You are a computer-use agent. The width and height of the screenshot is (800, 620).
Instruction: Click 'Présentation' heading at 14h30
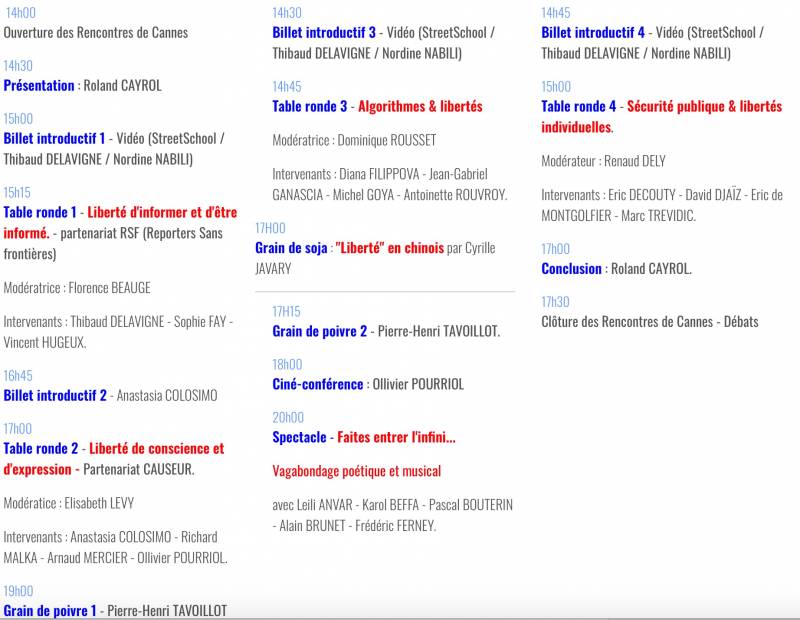[39, 85]
